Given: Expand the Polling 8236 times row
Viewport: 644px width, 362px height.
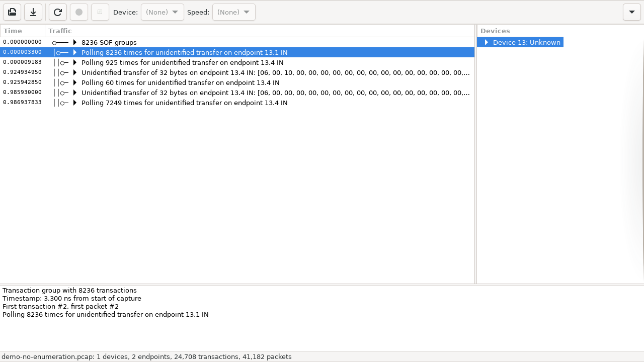Looking at the screenshot, I should coord(75,52).
